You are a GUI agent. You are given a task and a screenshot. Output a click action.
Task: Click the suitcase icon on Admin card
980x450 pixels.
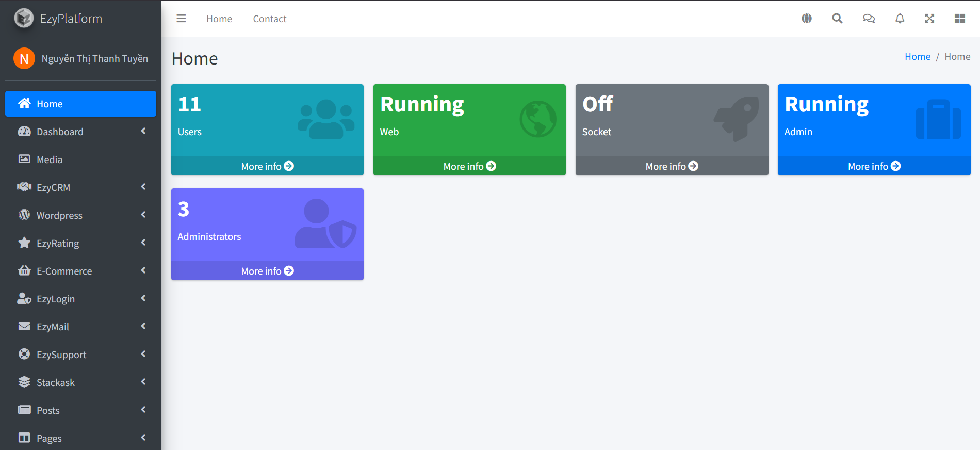[938, 119]
